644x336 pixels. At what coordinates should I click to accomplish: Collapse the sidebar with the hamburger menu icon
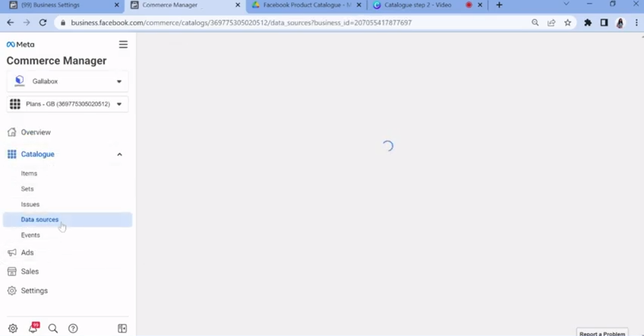(123, 44)
